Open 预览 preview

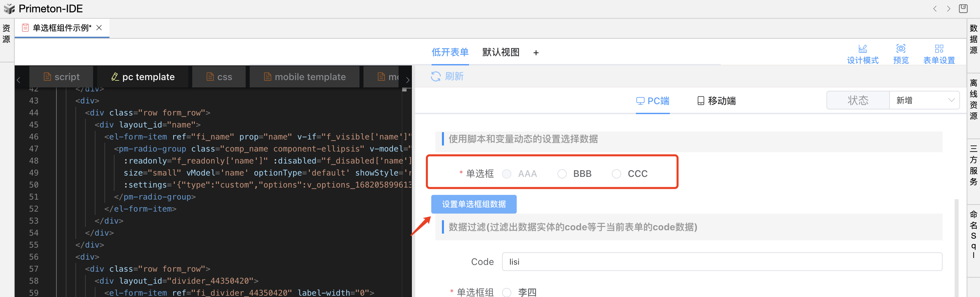[901, 54]
